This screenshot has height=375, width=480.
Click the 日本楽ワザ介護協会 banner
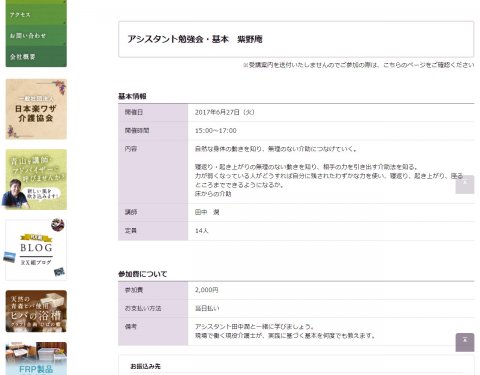[x=36, y=109]
